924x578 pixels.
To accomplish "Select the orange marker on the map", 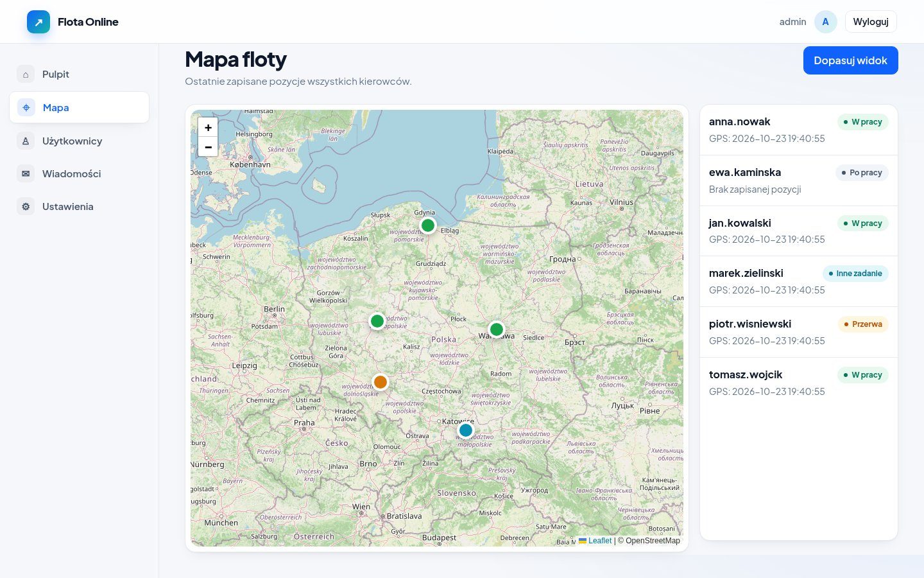I will point(381,382).
